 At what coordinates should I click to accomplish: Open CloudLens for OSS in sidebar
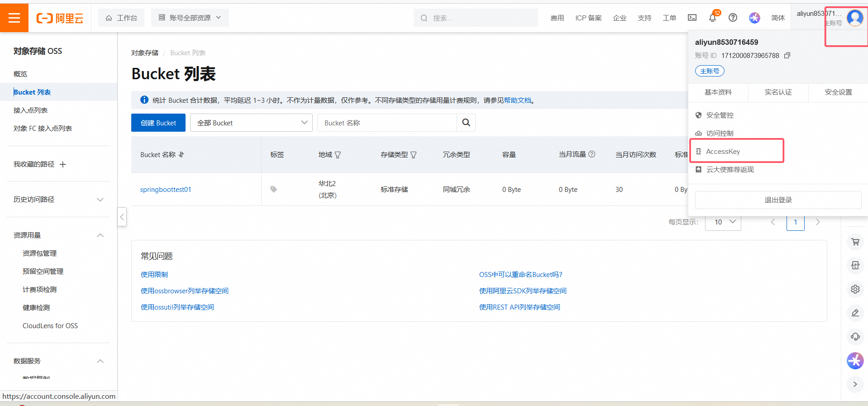[x=50, y=326]
